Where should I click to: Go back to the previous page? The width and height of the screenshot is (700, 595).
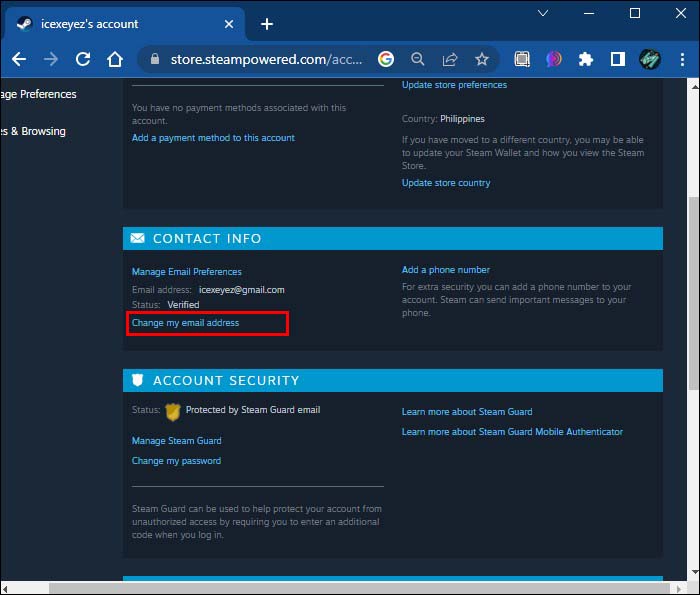(19, 59)
